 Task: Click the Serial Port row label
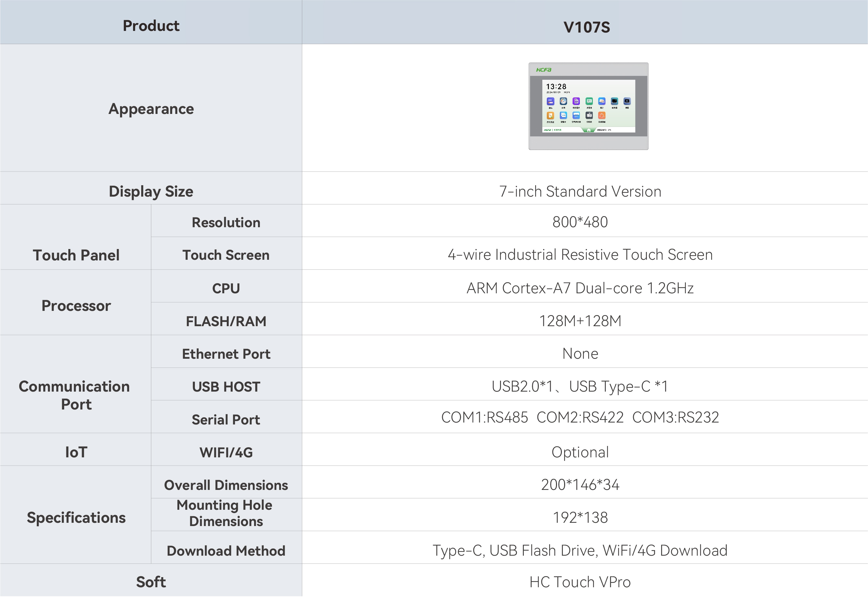tap(226, 420)
